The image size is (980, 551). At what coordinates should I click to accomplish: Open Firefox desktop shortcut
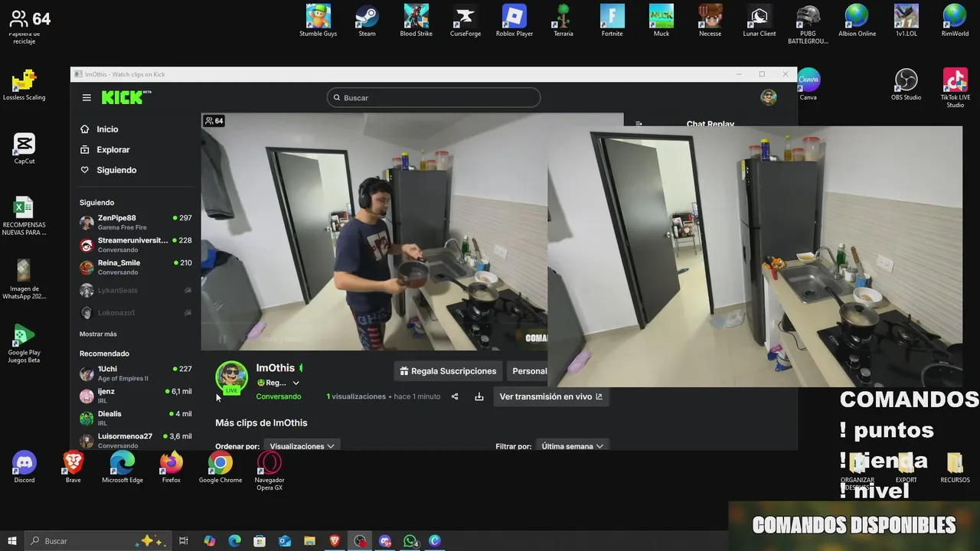(x=171, y=468)
